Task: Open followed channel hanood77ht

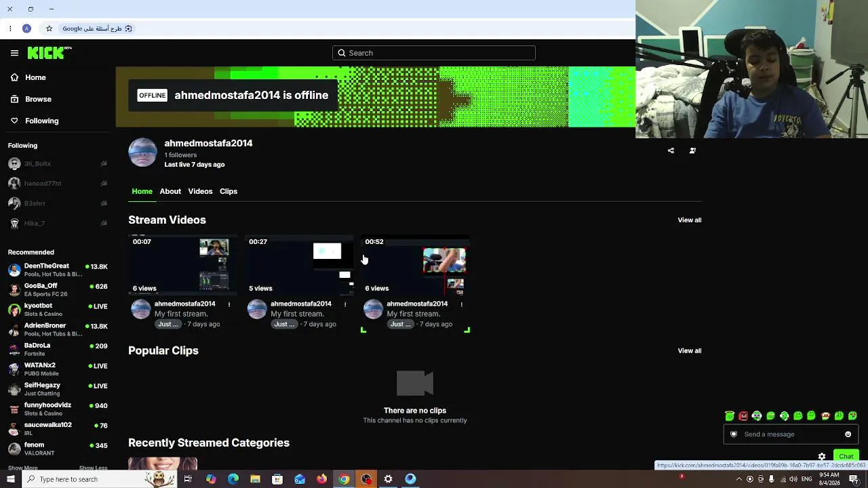Action: (x=58, y=183)
